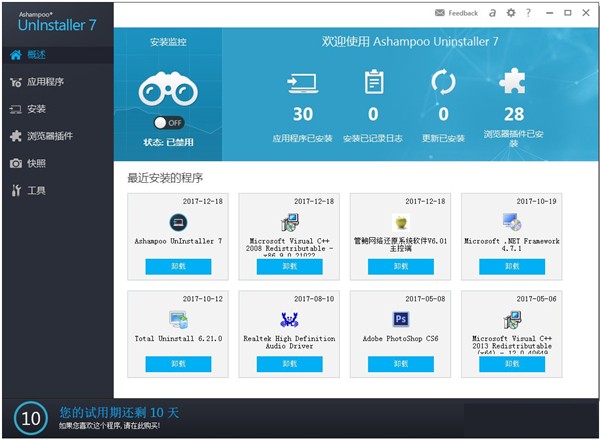Click the 工具 tools icon
The image size is (600, 440).
tap(16, 190)
